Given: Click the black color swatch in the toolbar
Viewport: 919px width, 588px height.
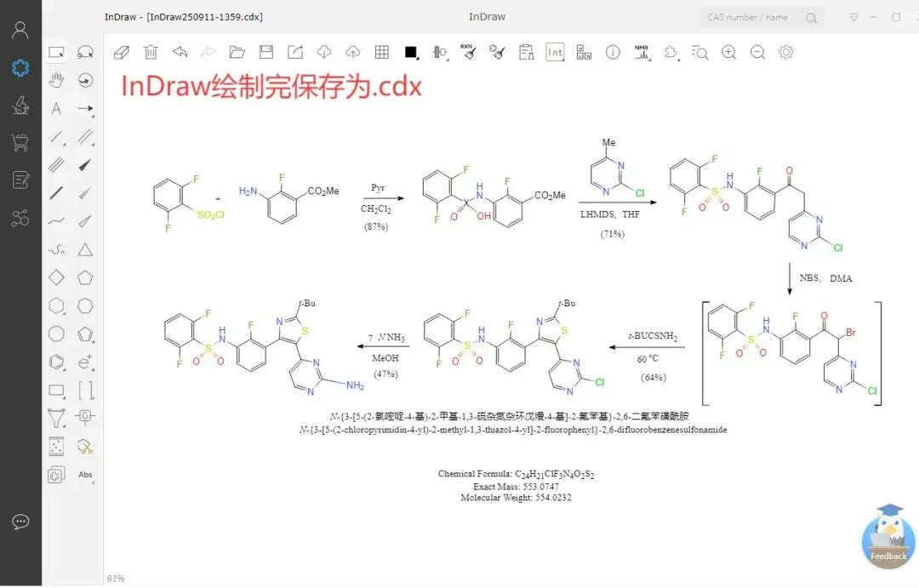Looking at the screenshot, I should [412, 52].
